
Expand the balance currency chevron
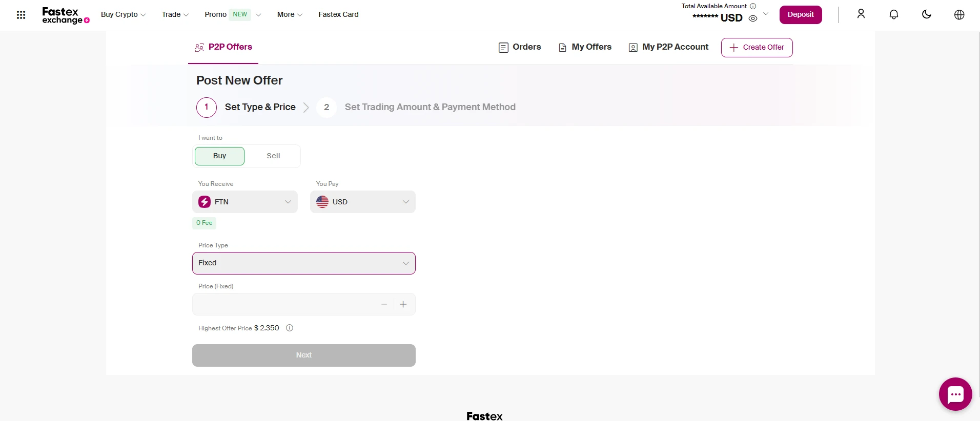(766, 14)
